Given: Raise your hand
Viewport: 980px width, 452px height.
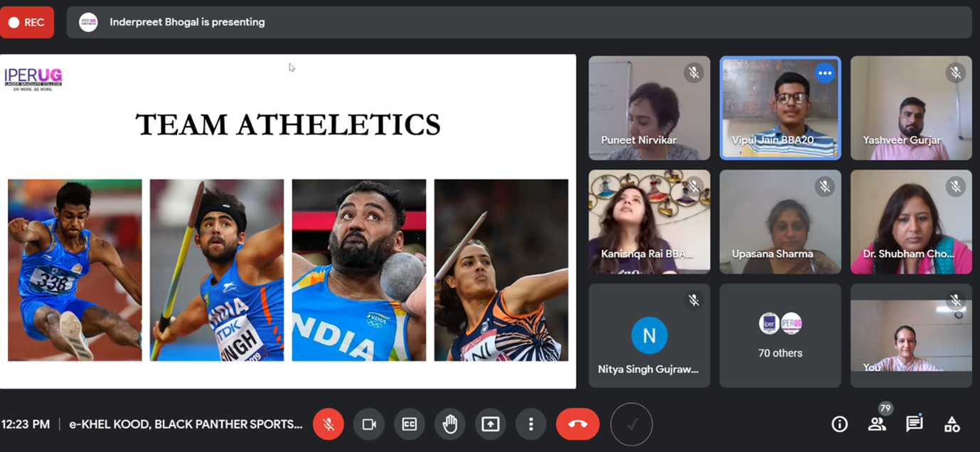Looking at the screenshot, I should click(x=450, y=424).
